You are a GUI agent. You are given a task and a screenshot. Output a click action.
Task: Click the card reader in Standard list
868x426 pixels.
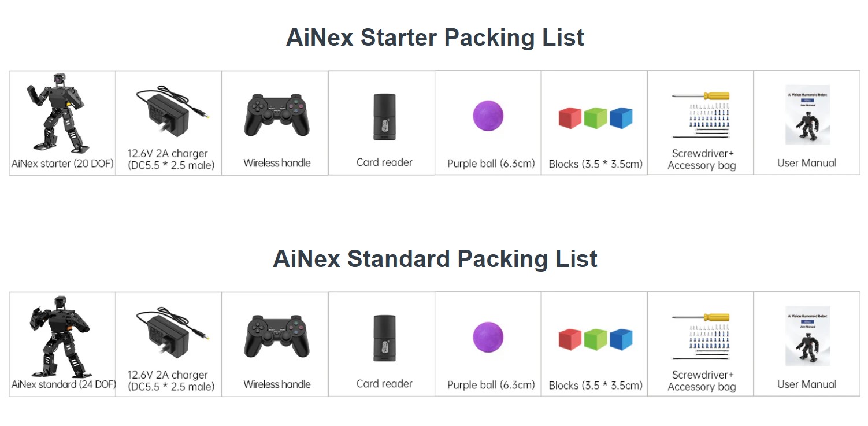click(x=384, y=338)
